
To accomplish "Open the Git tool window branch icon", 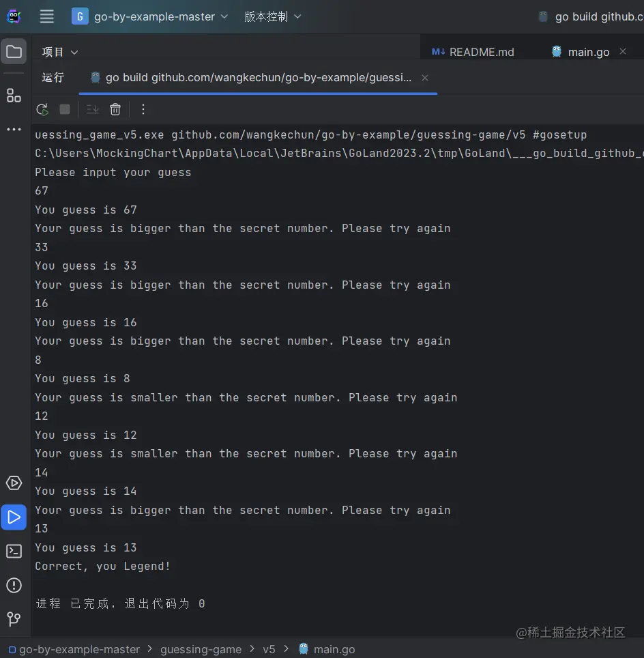I will [14, 619].
